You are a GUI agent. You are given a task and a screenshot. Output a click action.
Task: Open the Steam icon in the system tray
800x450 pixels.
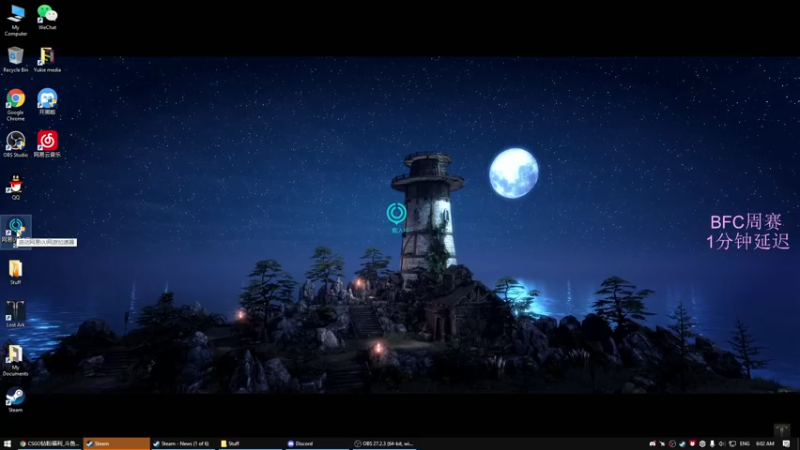[x=682, y=444]
